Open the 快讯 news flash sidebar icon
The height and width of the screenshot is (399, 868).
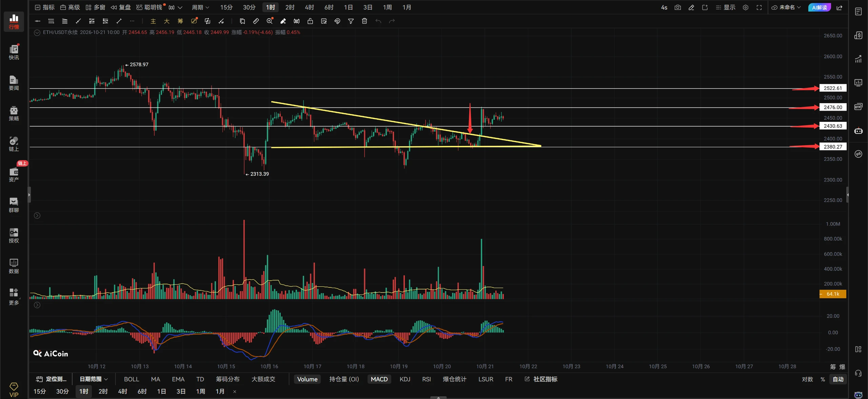14,52
